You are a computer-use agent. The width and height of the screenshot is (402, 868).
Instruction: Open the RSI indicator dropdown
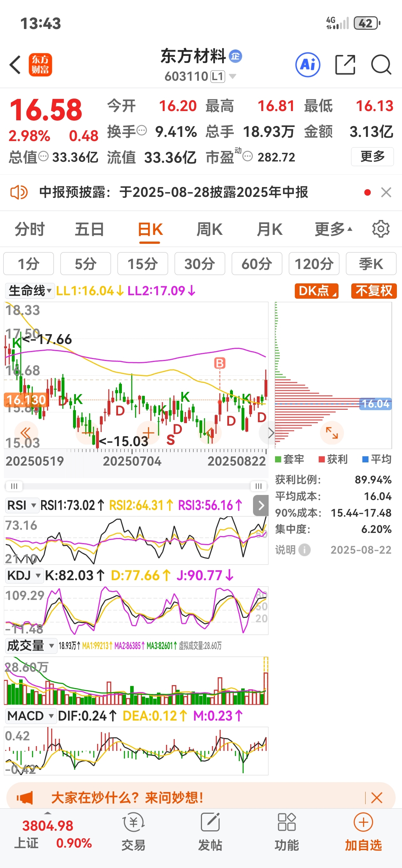(22, 505)
